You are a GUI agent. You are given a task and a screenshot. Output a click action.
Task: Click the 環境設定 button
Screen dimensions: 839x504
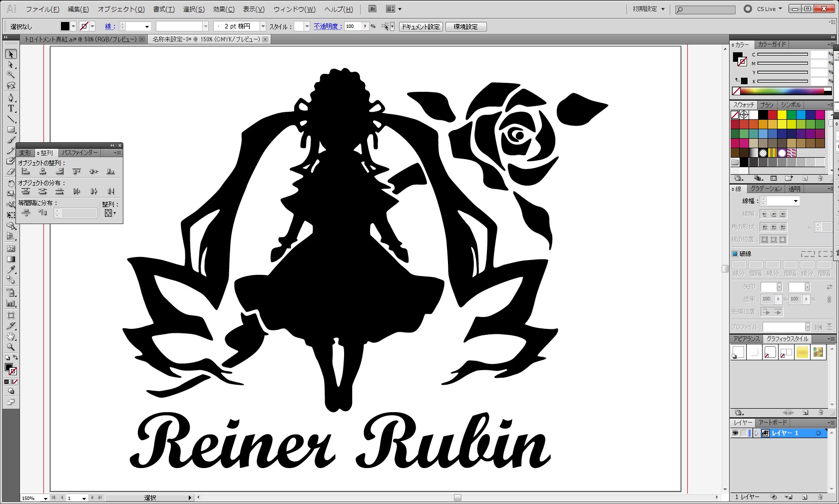(466, 27)
